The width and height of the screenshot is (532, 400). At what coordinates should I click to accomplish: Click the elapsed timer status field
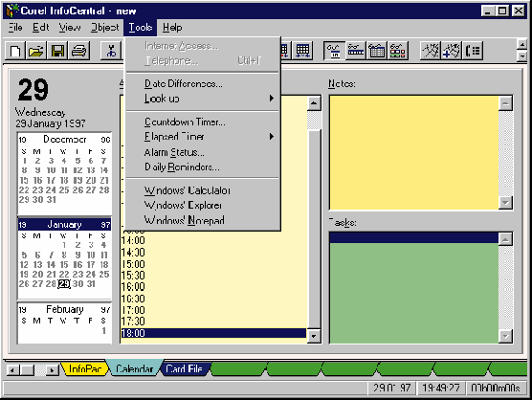click(496, 388)
